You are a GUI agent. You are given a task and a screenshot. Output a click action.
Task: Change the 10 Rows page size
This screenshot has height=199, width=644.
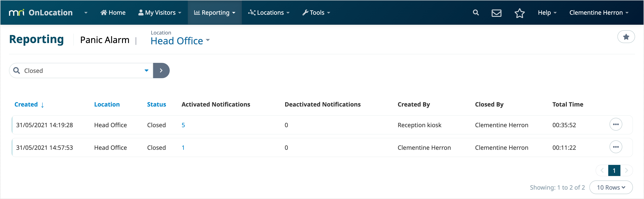pos(611,187)
